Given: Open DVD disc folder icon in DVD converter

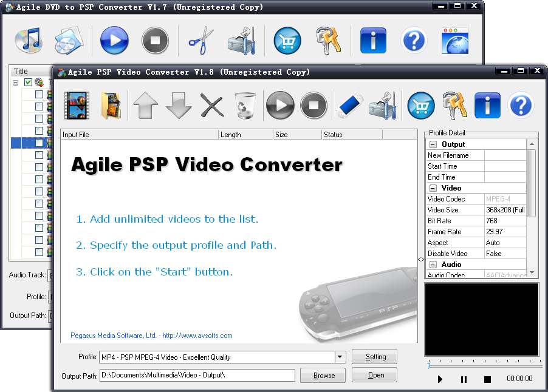Looking at the screenshot, I should point(69,41).
